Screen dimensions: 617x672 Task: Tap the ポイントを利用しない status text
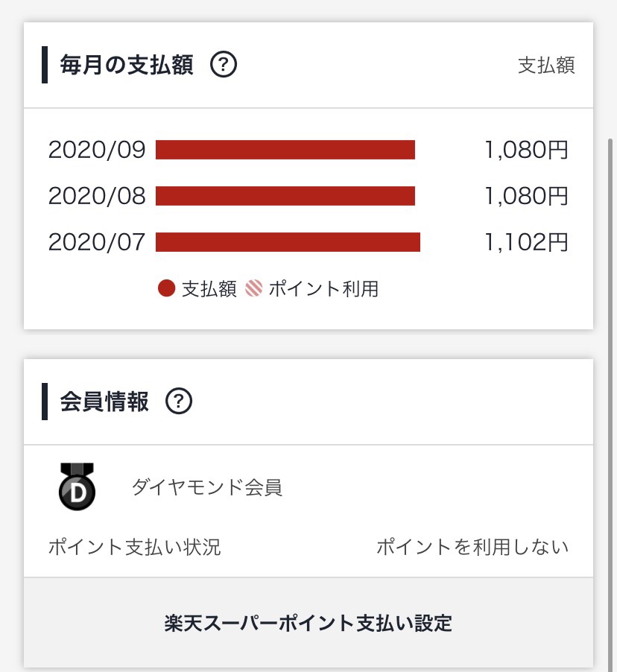tap(472, 548)
